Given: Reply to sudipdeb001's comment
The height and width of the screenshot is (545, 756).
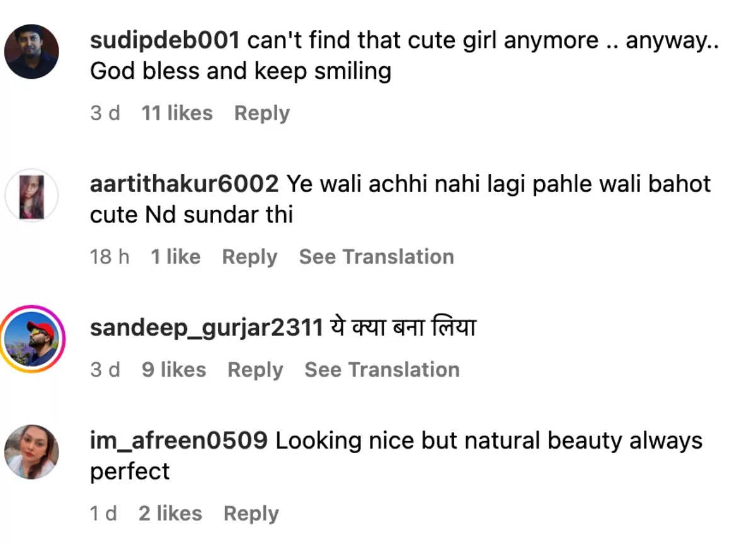Looking at the screenshot, I should [261, 113].
